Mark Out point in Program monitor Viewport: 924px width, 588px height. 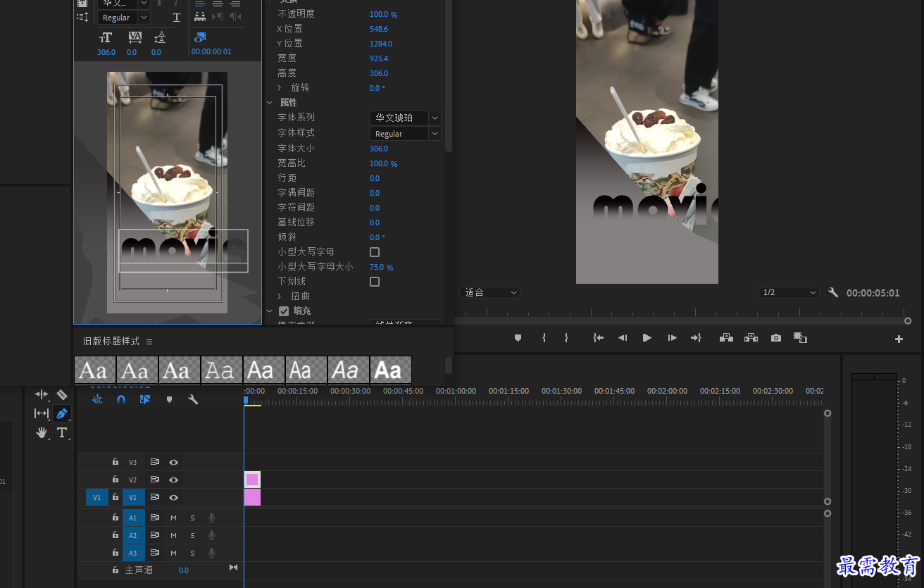click(x=566, y=338)
